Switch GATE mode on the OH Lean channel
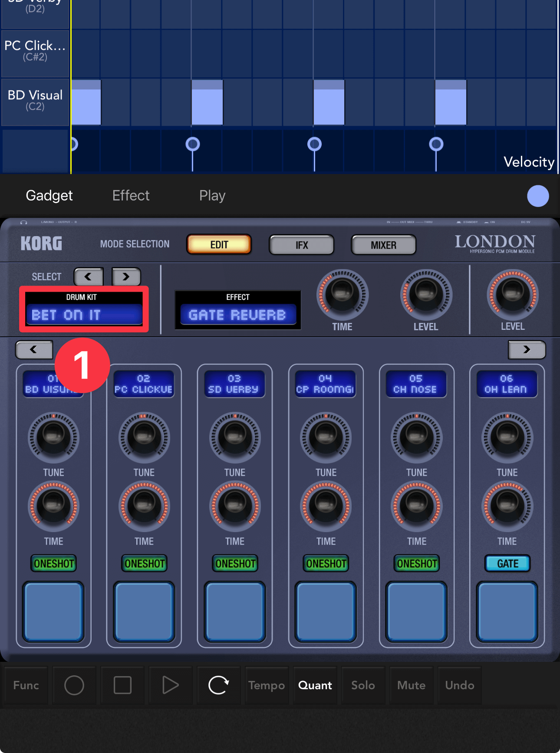 [507, 563]
